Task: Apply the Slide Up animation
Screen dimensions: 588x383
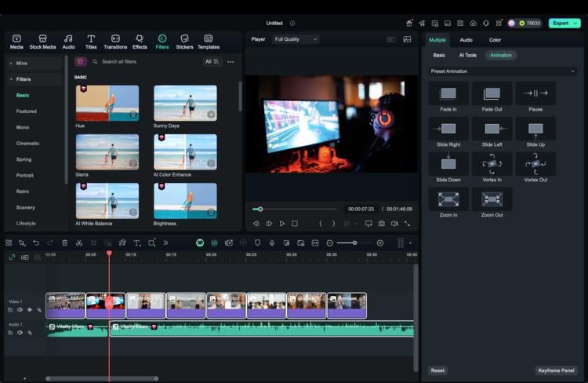Action: click(x=535, y=129)
